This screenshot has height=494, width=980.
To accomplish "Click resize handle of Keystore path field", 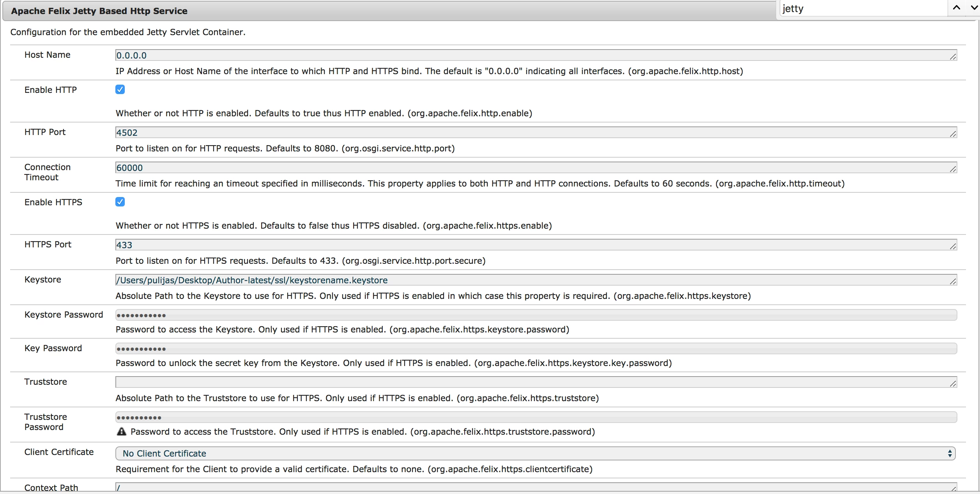I will 953,282.
